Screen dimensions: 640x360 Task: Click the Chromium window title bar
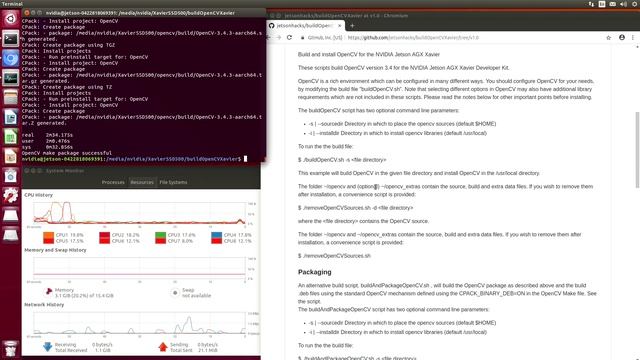[x=453, y=16]
